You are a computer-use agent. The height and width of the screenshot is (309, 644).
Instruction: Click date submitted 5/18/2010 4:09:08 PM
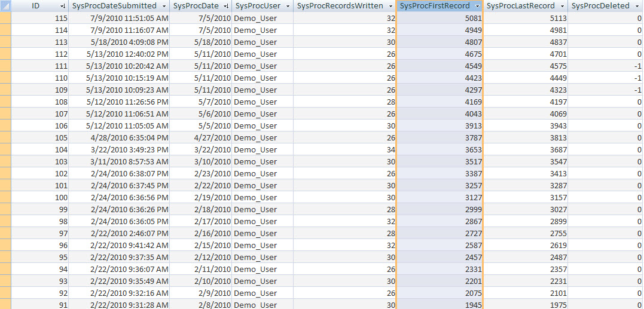(119, 42)
